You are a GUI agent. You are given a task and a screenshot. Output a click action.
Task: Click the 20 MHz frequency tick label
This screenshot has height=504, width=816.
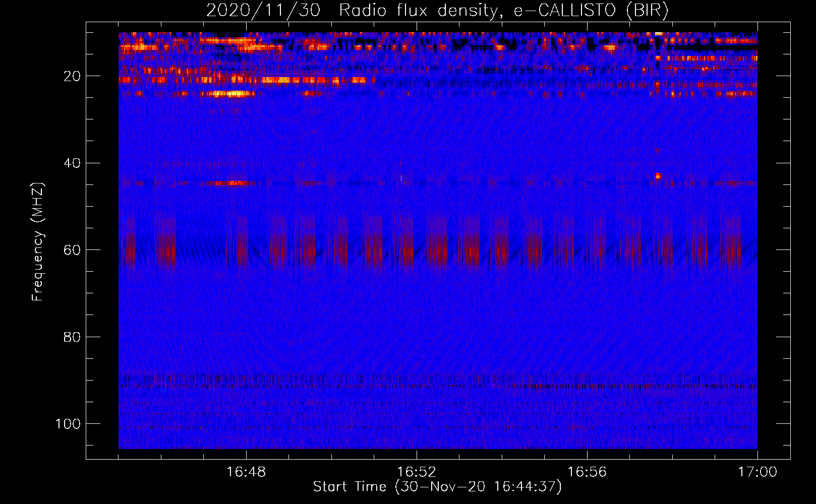pos(72,76)
